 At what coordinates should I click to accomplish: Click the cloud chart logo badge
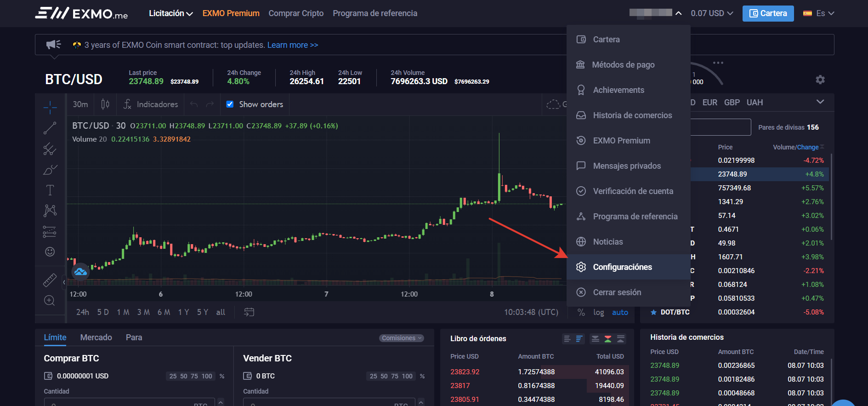(x=81, y=271)
